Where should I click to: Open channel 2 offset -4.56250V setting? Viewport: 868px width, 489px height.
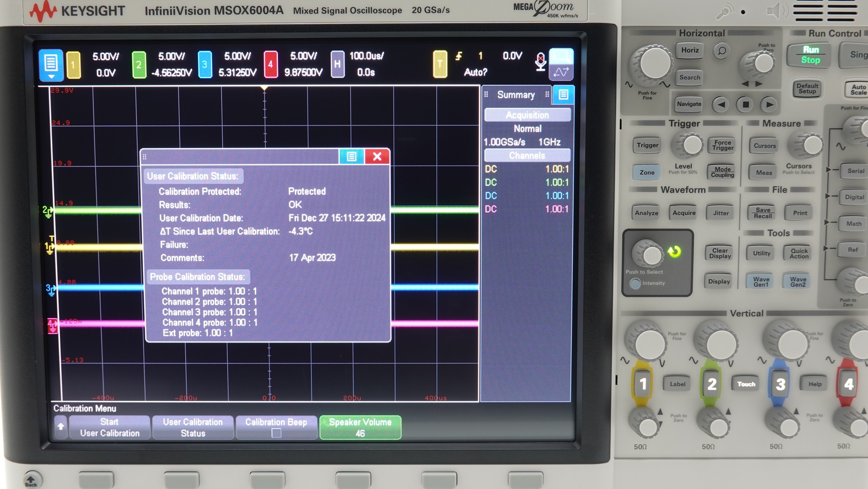171,72
